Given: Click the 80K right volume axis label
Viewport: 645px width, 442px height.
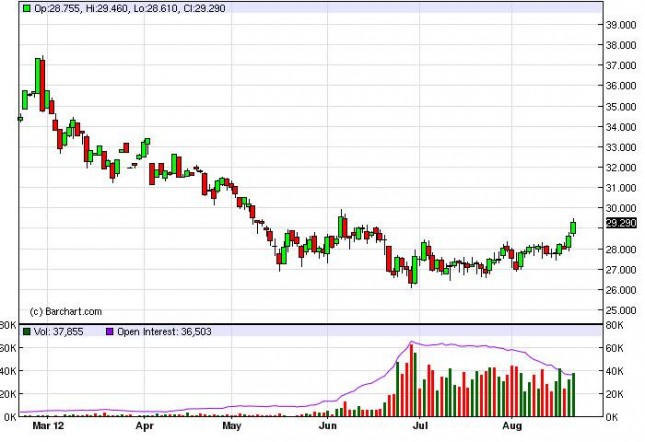Looking at the screenshot, I should 615,325.
